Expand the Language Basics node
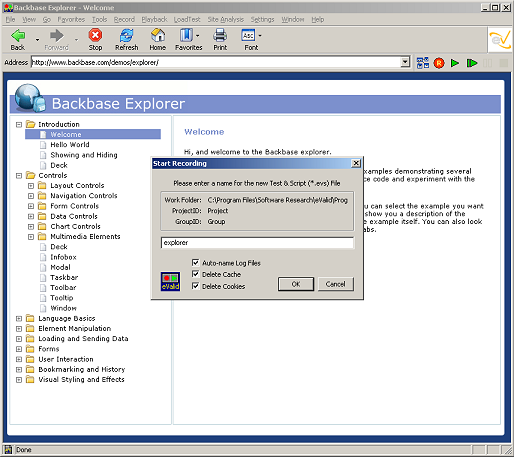This screenshot has width=514, height=457. (x=19, y=319)
